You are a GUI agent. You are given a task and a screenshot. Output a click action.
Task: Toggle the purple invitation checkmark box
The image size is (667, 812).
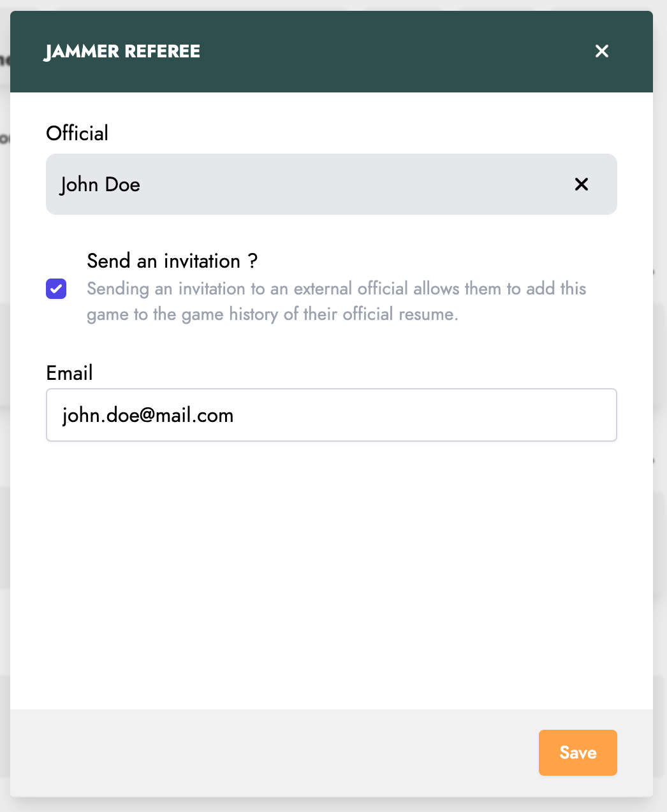point(56,289)
